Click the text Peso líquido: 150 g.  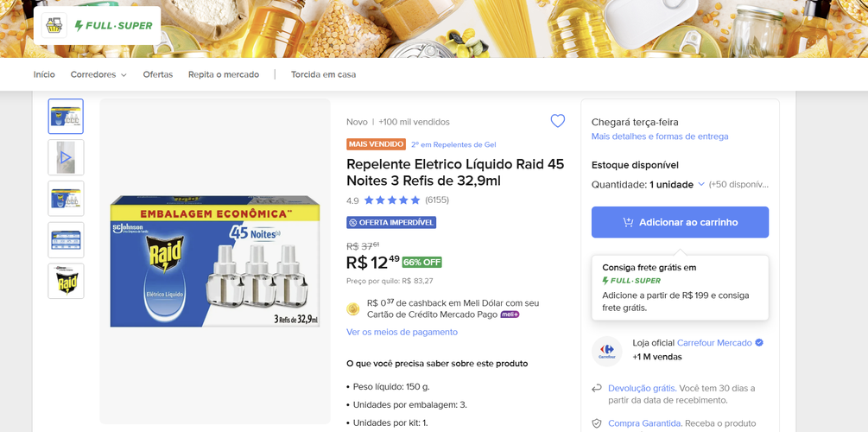391,386
